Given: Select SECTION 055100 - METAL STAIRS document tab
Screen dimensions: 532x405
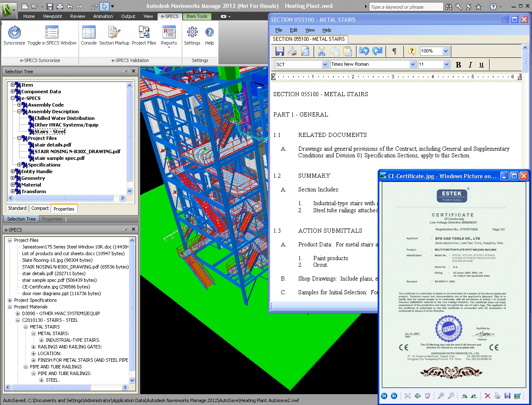Looking at the screenshot, I should pyautogui.click(x=309, y=39).
